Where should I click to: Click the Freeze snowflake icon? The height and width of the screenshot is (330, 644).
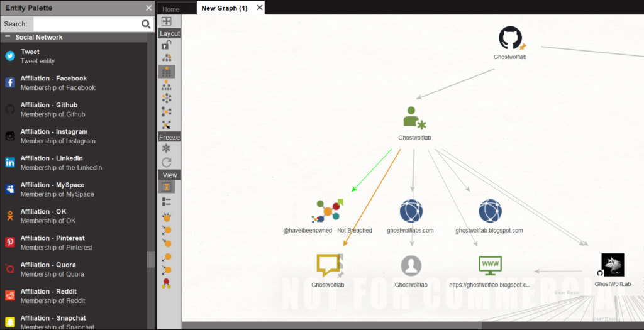click(166, 148)
